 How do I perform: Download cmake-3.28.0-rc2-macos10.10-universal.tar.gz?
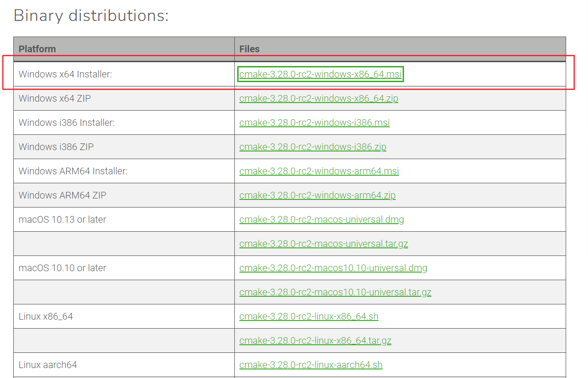point(335,292)
